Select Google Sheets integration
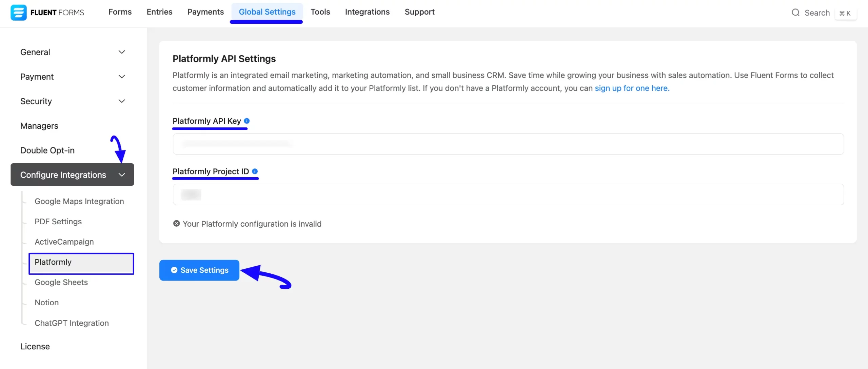 61,282
